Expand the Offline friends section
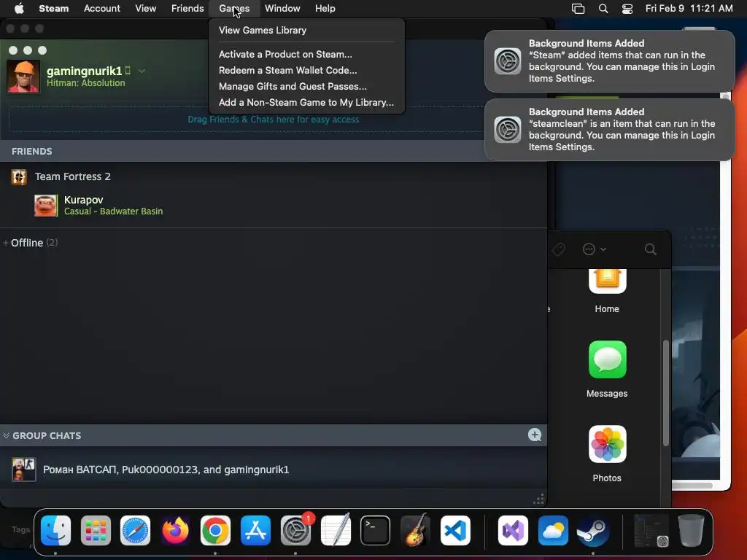The height and width of the screenshot is (560, 747). click(x=6, y=243)
